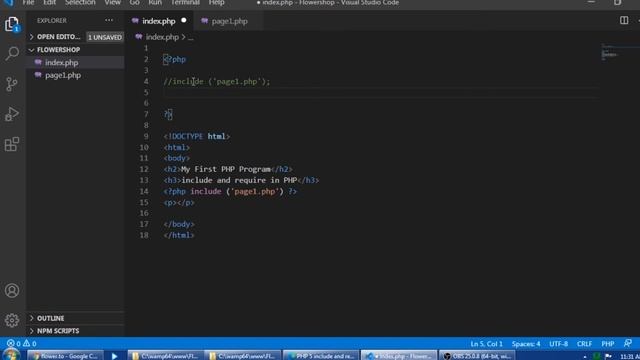Viewport: 640px width, 360px height.
Task: Change encoding via UTF-8 status item
Action: [558, 344]
